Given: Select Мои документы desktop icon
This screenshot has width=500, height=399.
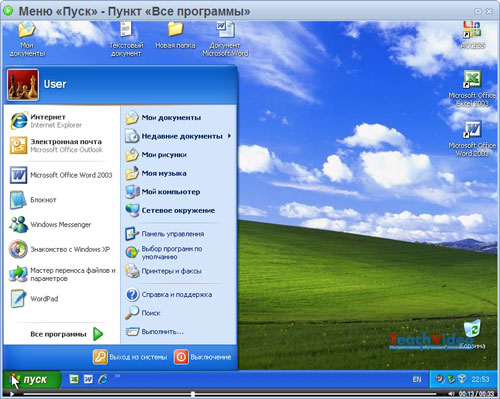Looking at the screenshot, I should click(27, 39).
